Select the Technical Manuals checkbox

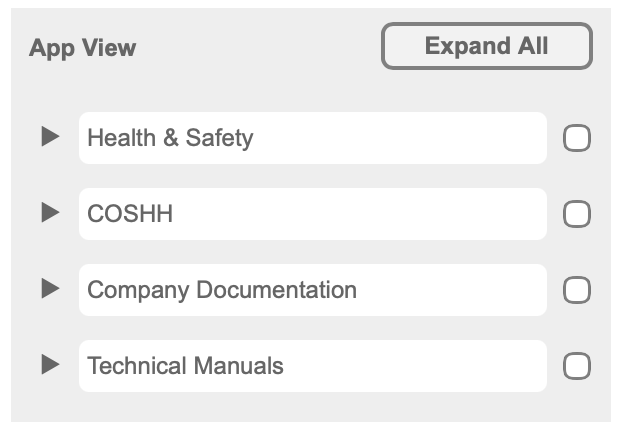tap(577, 366)
